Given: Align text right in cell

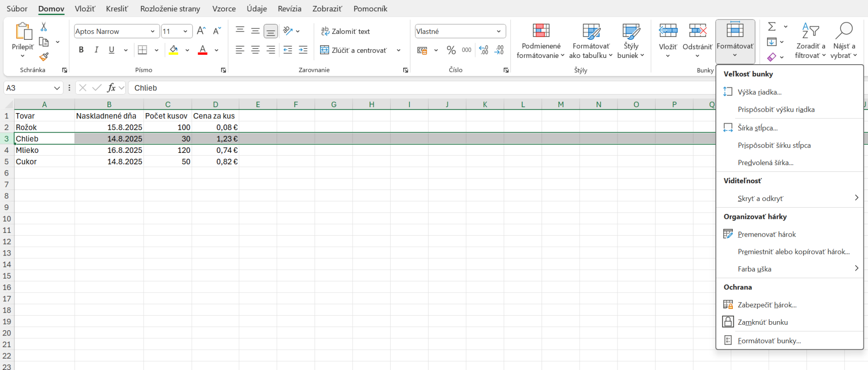Looking at the screenshot, I should click(271, 50).
